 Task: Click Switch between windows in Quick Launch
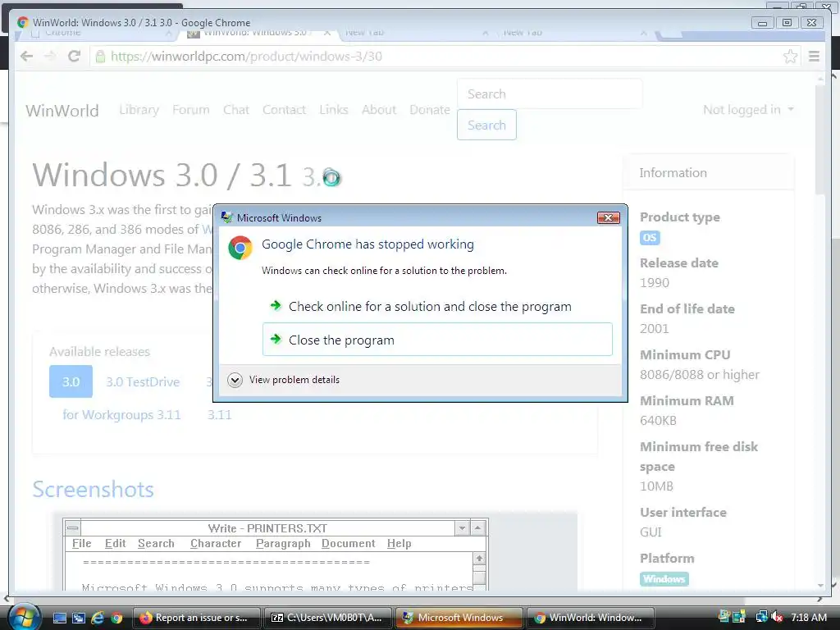[x=78, y=618]
